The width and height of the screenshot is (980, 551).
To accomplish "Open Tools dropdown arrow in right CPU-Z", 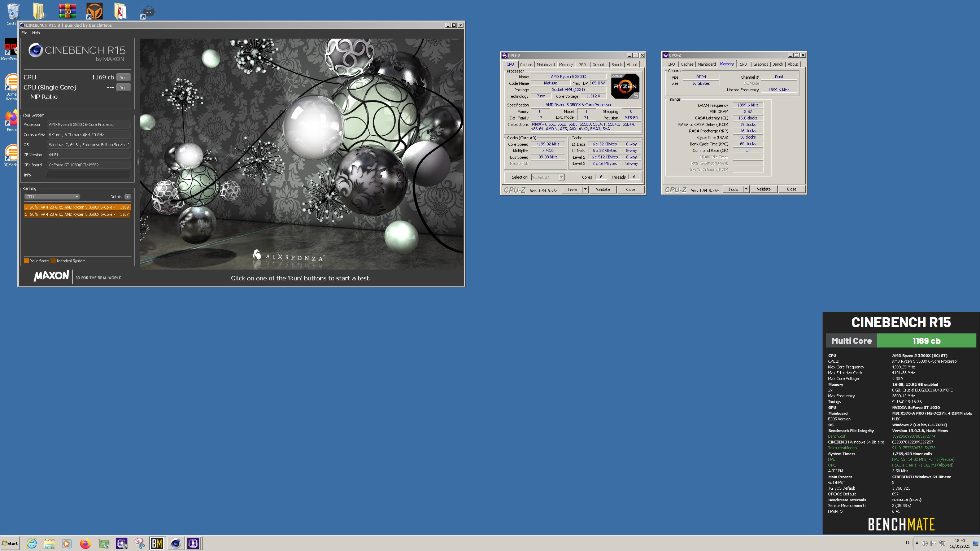I will 746,189.
